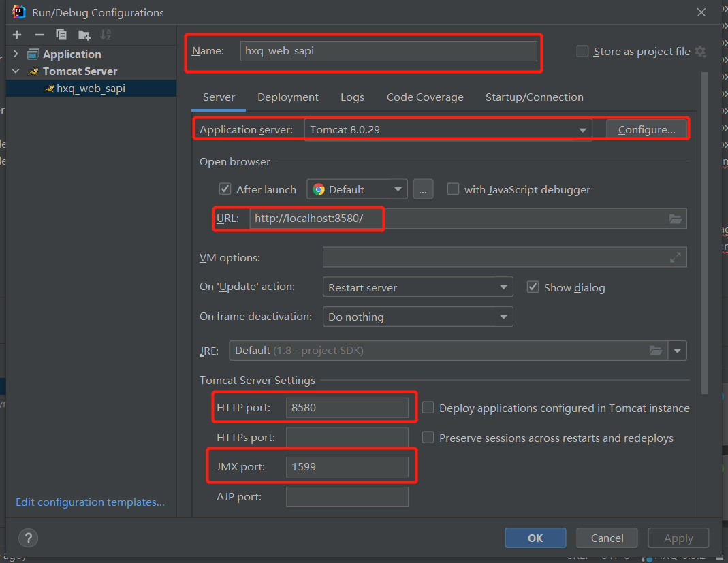Click the expand icon in VM options field
The width and height of the screenshot is (728, 563).
(x=676, y=257)
